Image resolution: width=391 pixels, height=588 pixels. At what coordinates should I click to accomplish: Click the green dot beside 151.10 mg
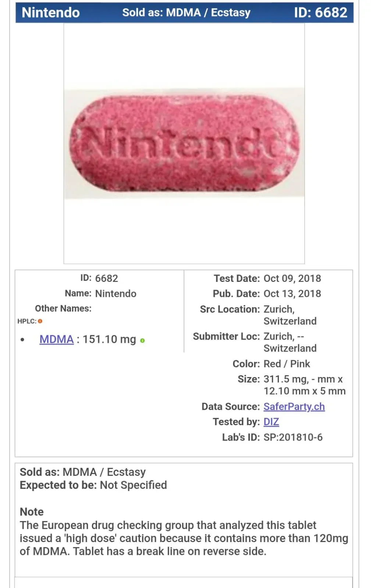click(x=142, y=341)
